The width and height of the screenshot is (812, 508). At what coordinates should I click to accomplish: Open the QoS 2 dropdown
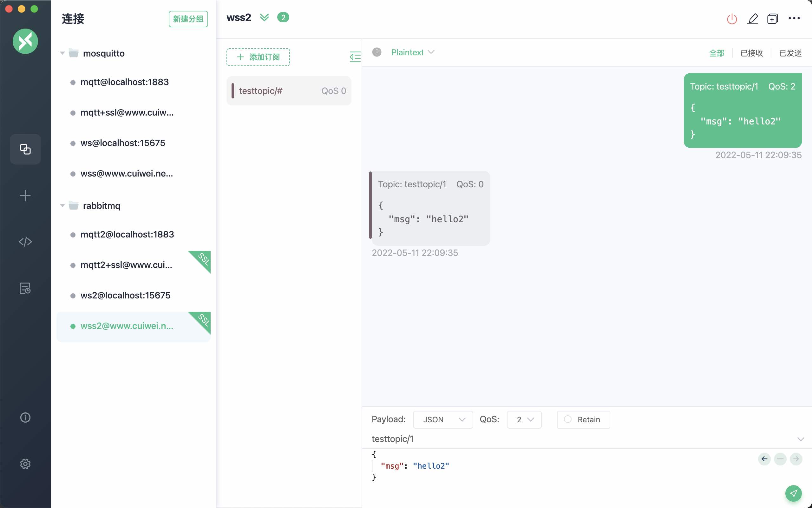524,419
